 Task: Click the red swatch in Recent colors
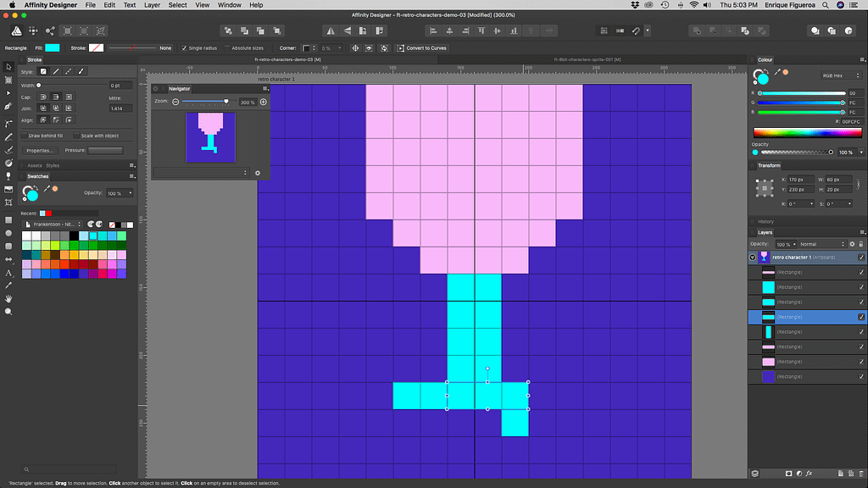tap(48, 213)
